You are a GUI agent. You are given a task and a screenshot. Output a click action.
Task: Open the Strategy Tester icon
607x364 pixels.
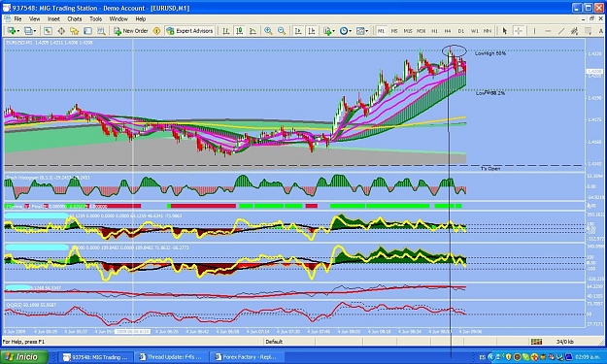point(101,31)
